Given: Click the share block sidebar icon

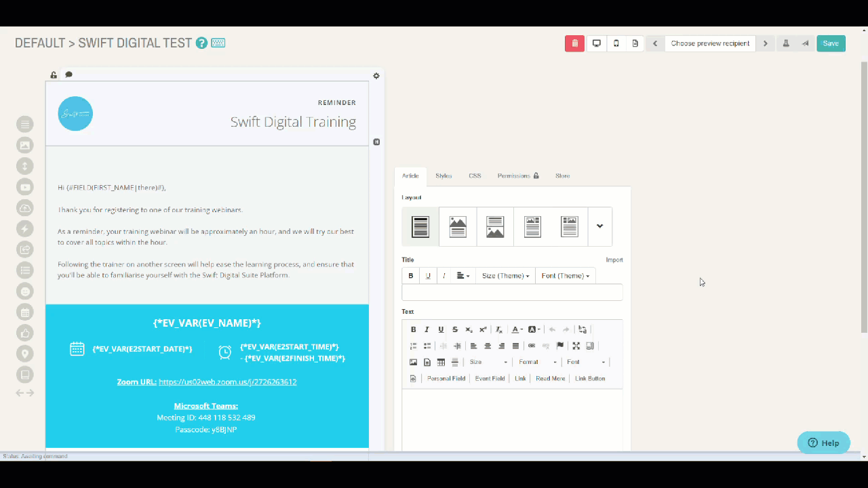Looking at the screenshot, I should (x=25, y=249).
